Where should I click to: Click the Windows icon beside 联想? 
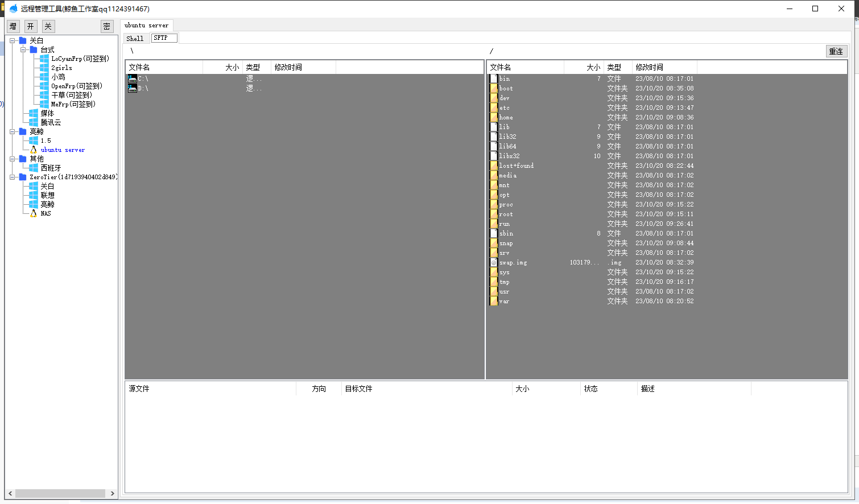(34, 195)
